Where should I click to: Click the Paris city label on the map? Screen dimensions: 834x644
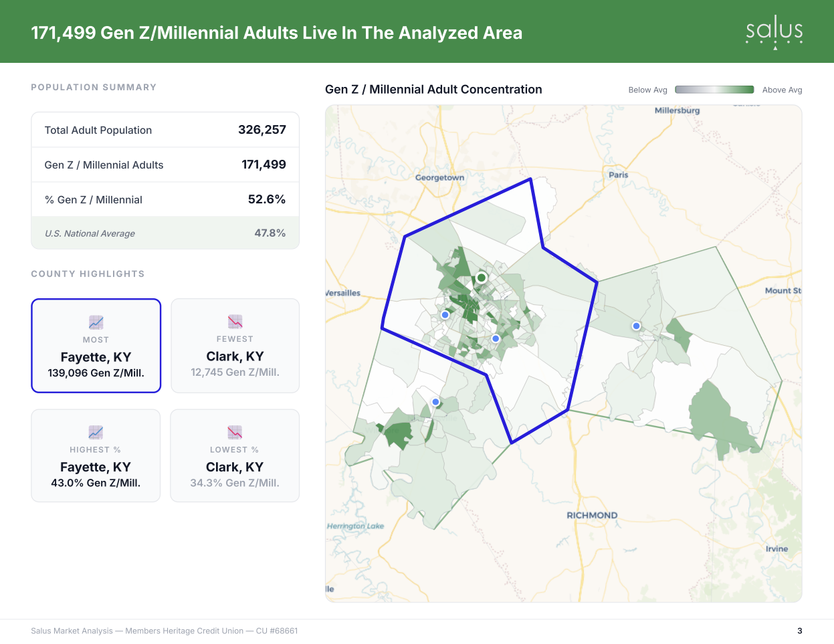point(619,175)
